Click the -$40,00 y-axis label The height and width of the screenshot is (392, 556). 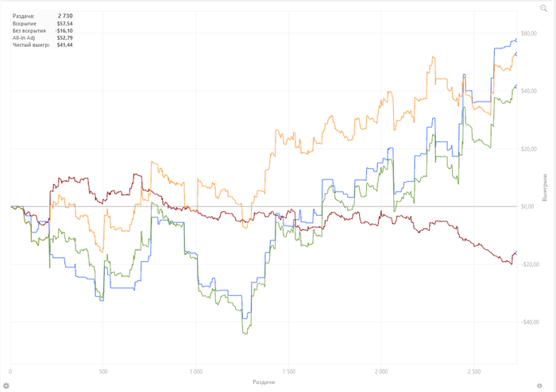coord(529,321)
